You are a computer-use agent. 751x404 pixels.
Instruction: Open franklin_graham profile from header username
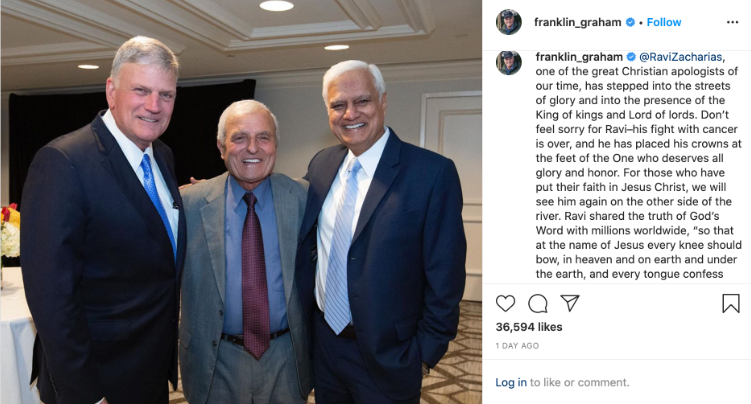tap(578, 22)
